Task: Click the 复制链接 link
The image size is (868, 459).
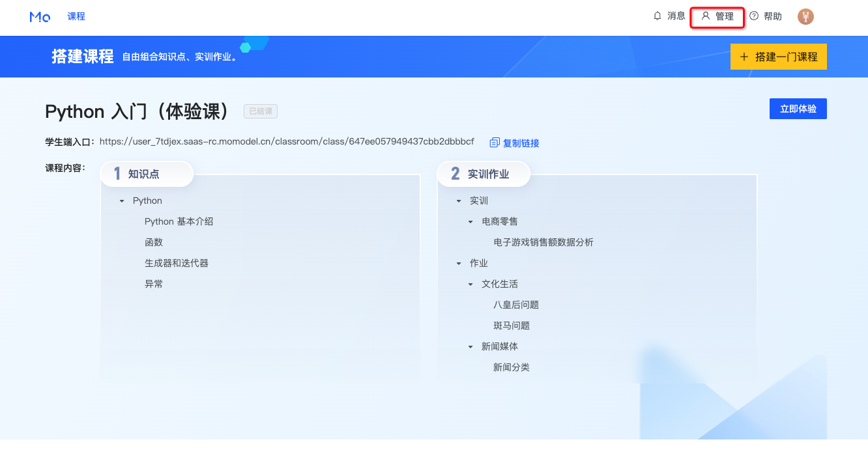Action: click(x=521, y=143)
